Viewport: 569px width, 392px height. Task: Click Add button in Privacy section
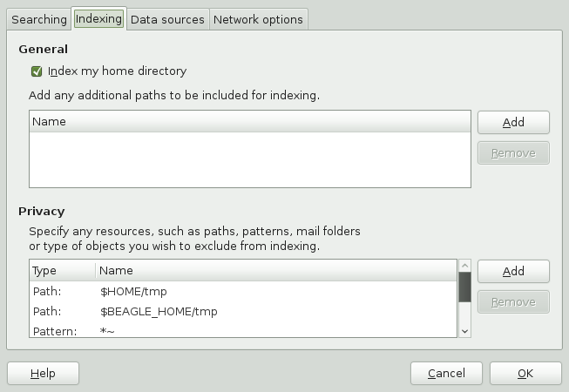click(513, 271)
